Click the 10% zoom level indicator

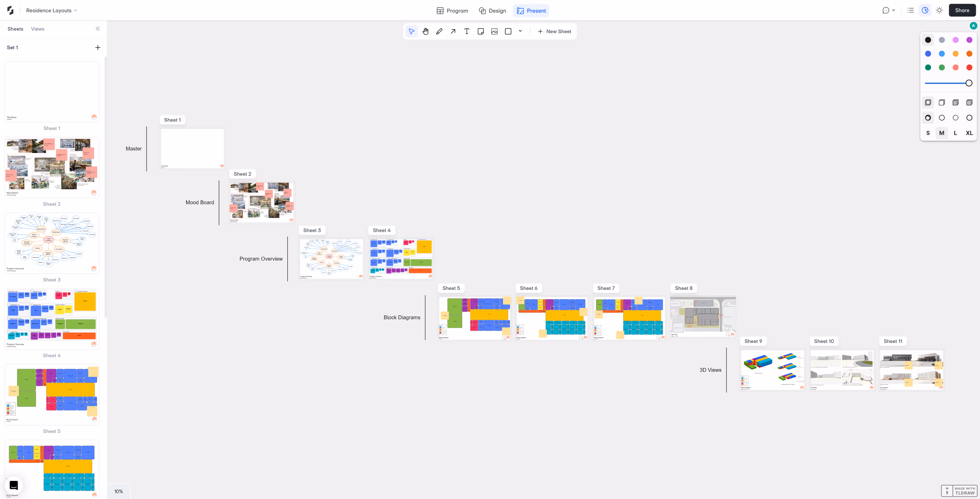[119, 491]
